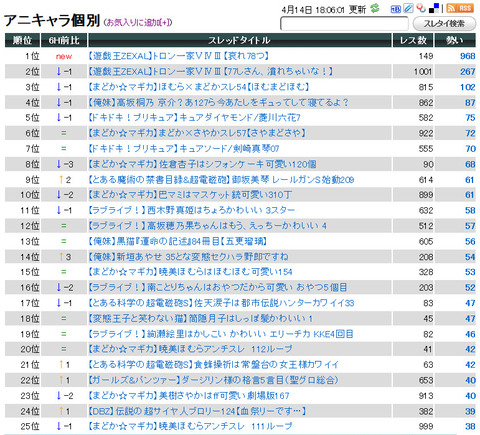Open まどか☆マギカ ほむら×まどかスレ54 thread
480x435 pixels.
click(199, 87)
